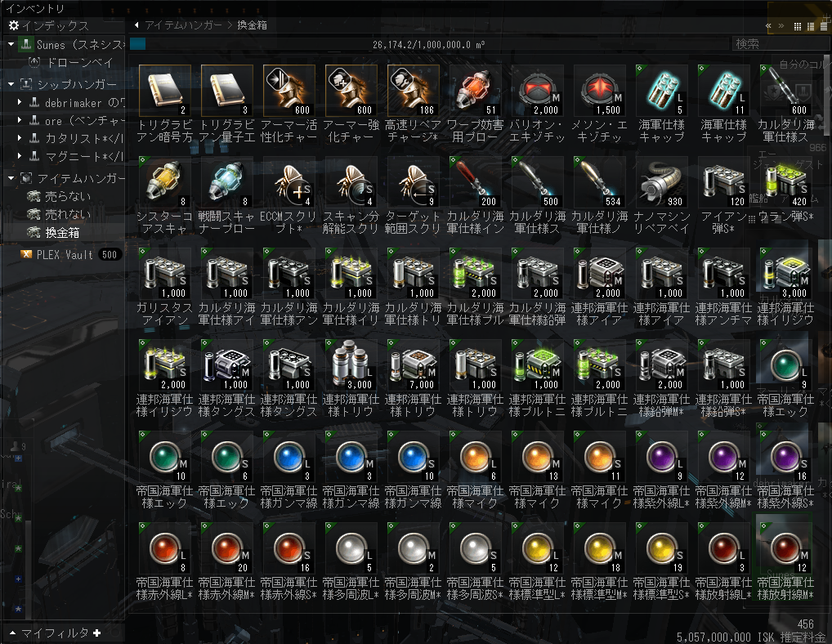Switch to list view mode
The height and width of the screenshot is (644, 832).
click(824, 26)
